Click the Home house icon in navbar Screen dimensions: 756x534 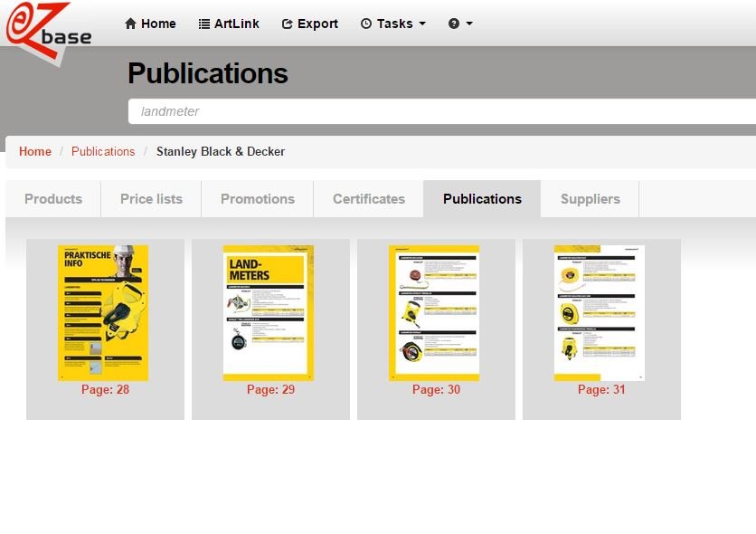pyautogui.click(x=130, y=24)
